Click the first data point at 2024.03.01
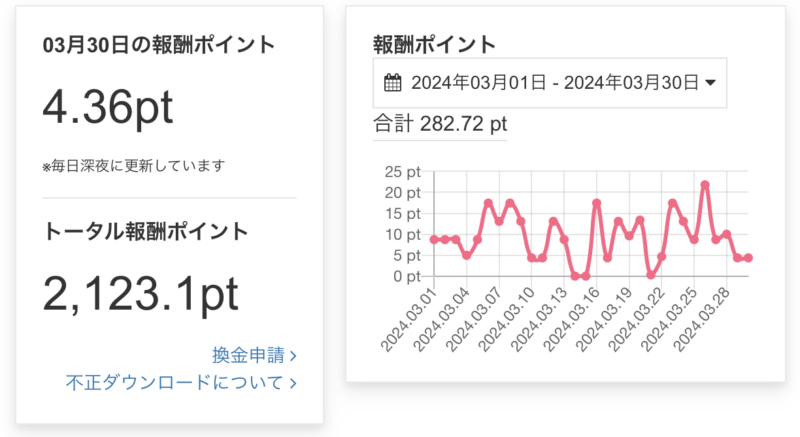The image size is (800, 437). pos(434,240)
